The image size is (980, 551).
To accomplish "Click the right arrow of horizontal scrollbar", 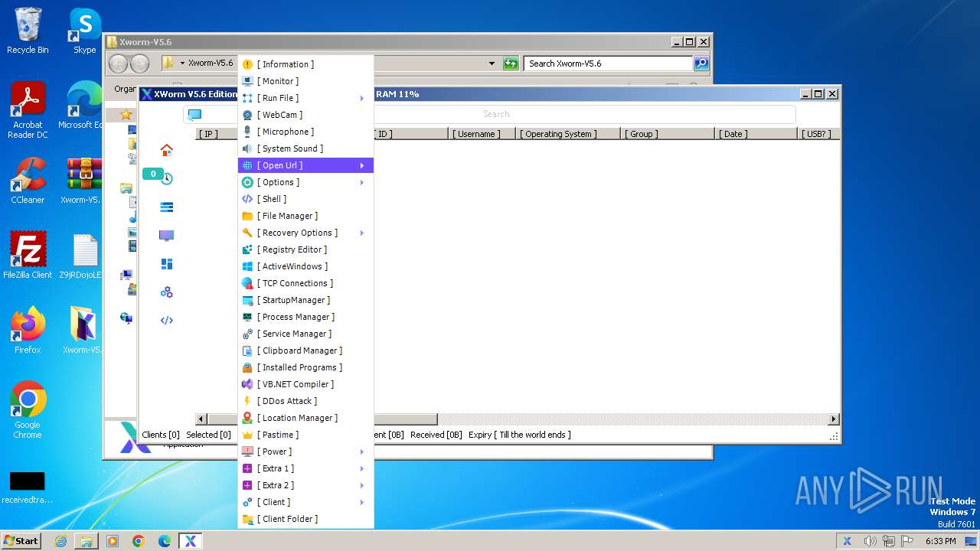I will point(834,419).
